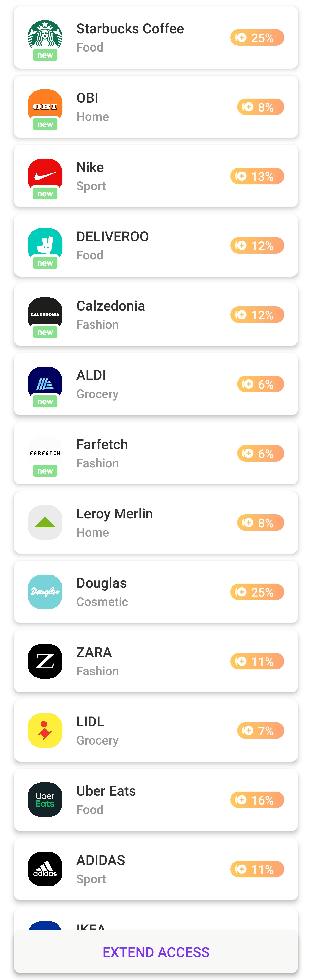This screenshot has width=312, height=980.
Task: Tap the yellow LIDL logo icon
Action: pos(45,730)
